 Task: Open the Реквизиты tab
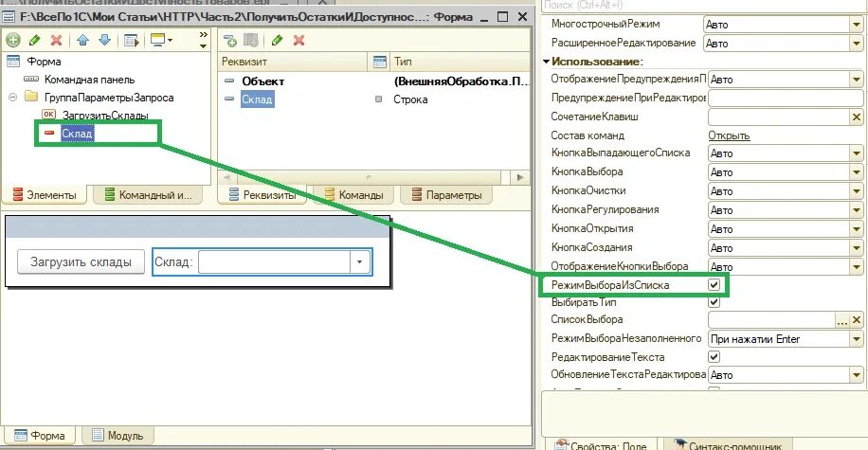[x=262, y=195]
